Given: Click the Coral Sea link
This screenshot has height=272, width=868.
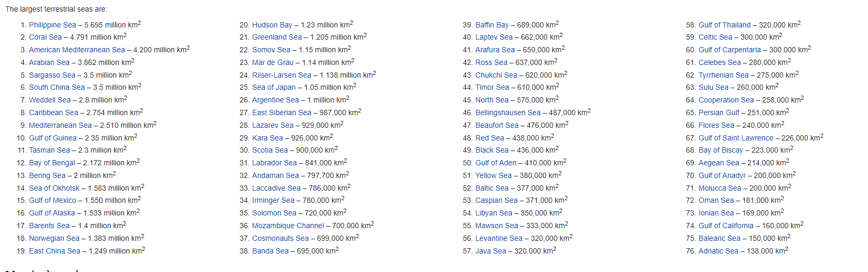Looking at the screenshot, I should click(x=45, y=37).
